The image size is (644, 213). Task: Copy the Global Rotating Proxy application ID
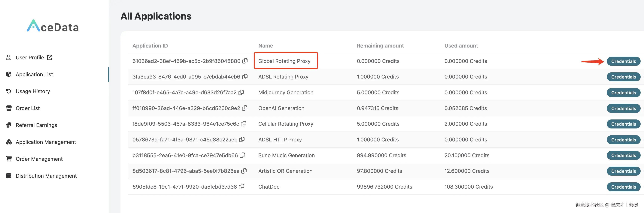pyautogui.click(x=245, y=61)
